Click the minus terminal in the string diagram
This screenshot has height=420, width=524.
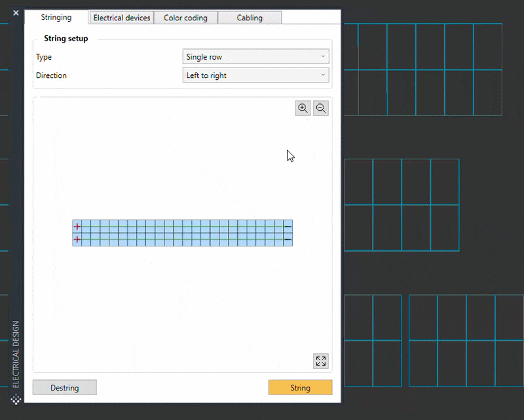click(x=287, y=226)
